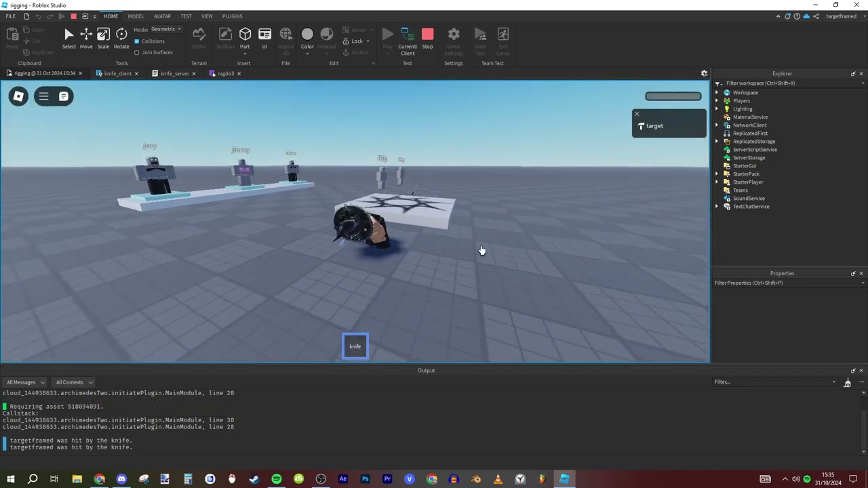868x488 pixels.
Task: Switch to the TEST ribbon tab
Action: click(x=186, y=16)
